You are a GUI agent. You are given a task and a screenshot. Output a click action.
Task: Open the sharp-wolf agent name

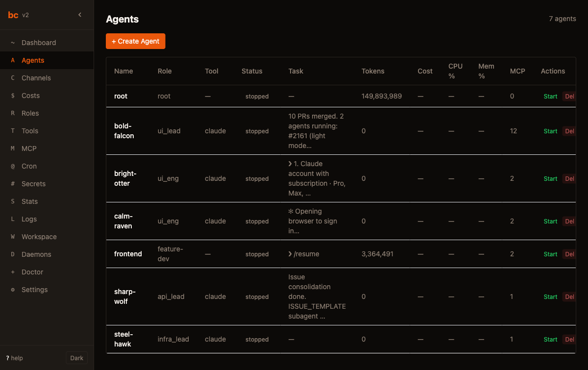(x=125, y=296)
